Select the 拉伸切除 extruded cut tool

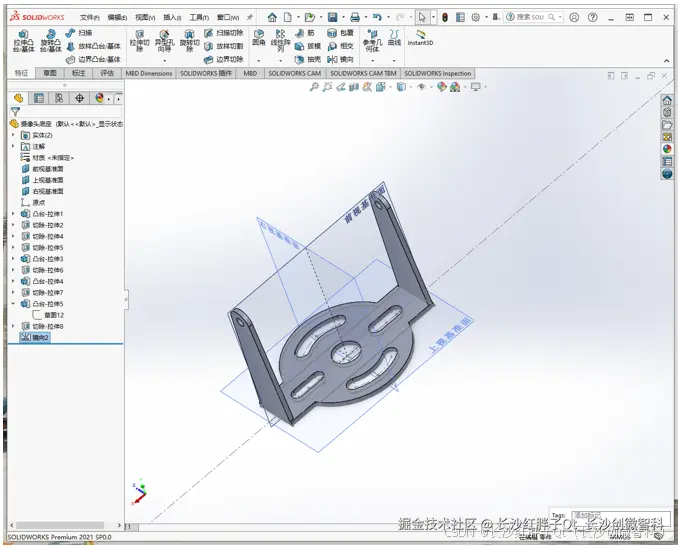pos(140,41)
